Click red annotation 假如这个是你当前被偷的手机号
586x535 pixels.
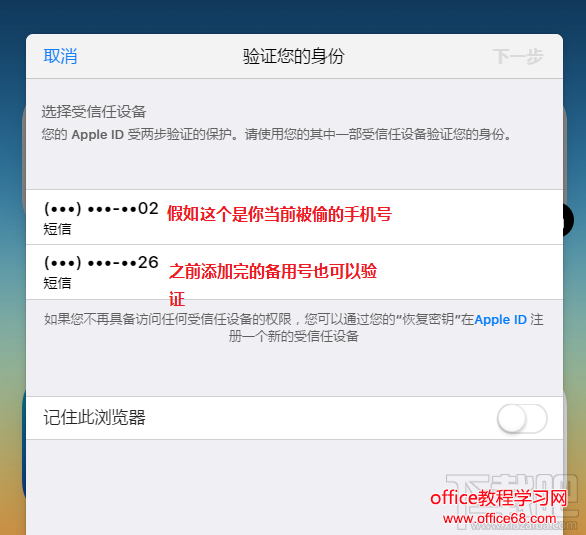(279, 214)
